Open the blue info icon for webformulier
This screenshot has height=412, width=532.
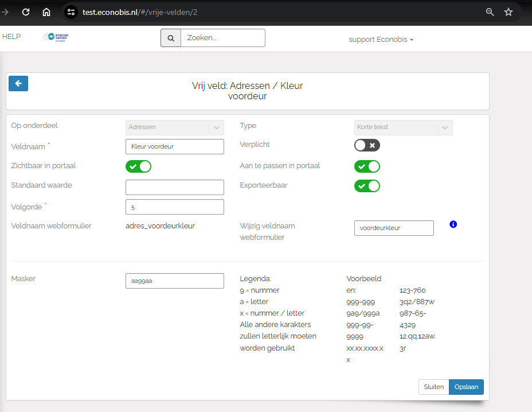453,224
